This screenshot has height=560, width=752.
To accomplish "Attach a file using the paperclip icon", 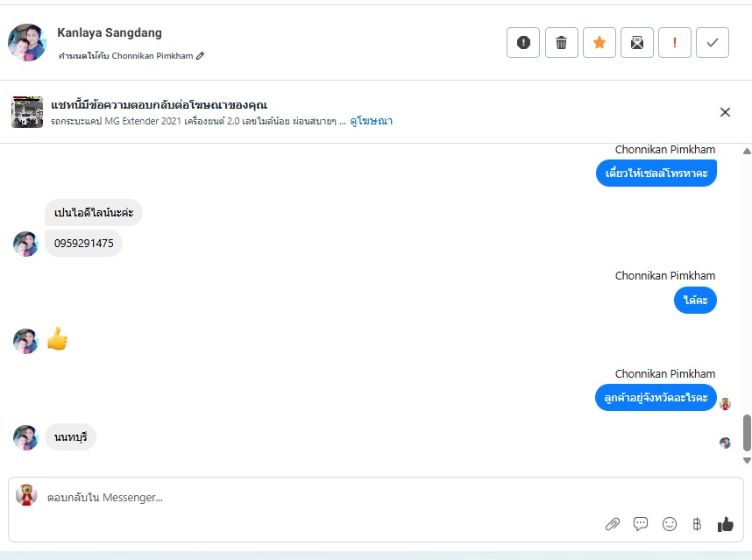I will pos(613,524).
